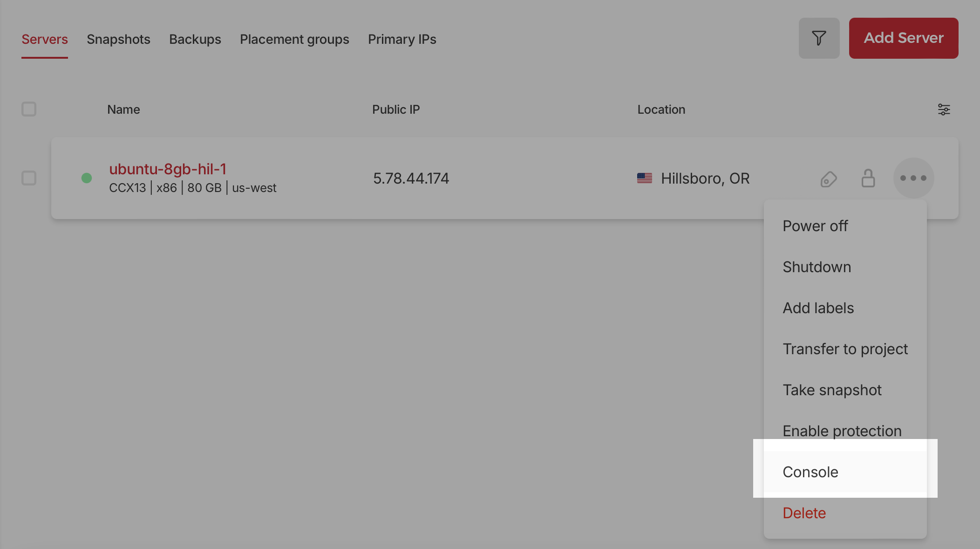
Task: Click the filter funnel icon
Action: 819,38
